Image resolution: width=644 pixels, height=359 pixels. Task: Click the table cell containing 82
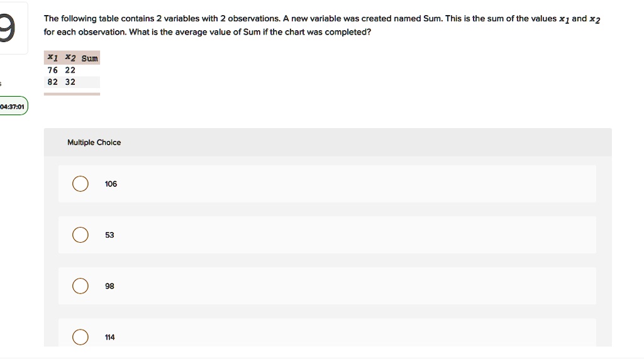[53, 82]
